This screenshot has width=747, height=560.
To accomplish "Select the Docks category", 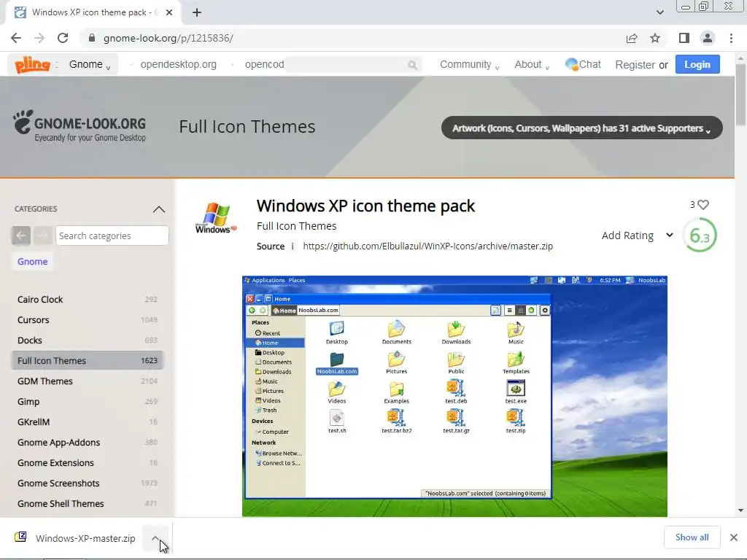I will [x=88, y=340].
